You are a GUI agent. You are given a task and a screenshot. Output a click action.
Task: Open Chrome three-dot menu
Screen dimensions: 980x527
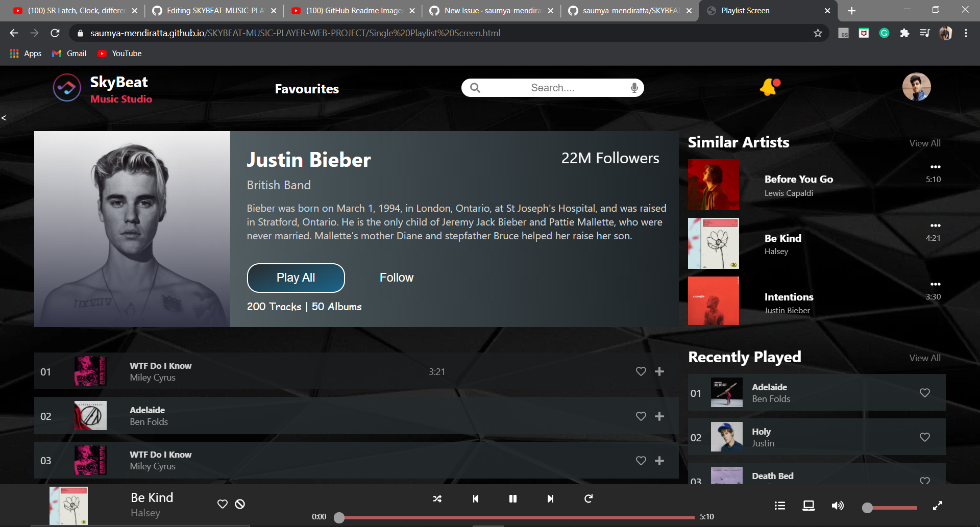coord(966,33)
